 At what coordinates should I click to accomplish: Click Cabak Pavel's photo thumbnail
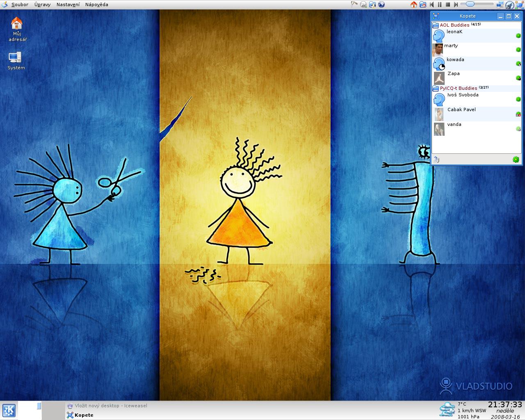tap(439, 114)
